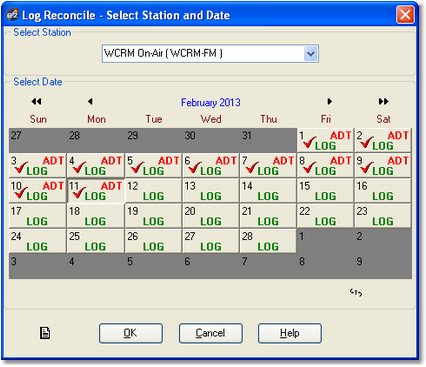Select February 8 date cell
Image resolution: width=426 pixels, height=367 pixels.
(325, 166)
